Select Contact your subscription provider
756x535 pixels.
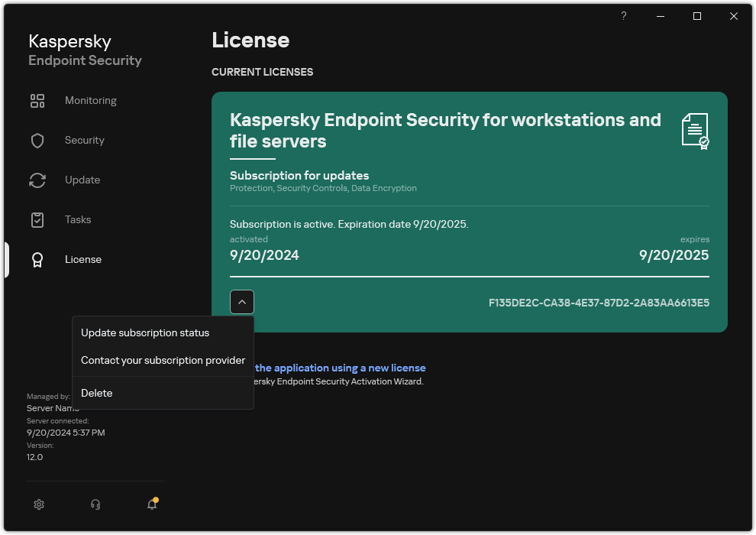(x=163, y=361)
